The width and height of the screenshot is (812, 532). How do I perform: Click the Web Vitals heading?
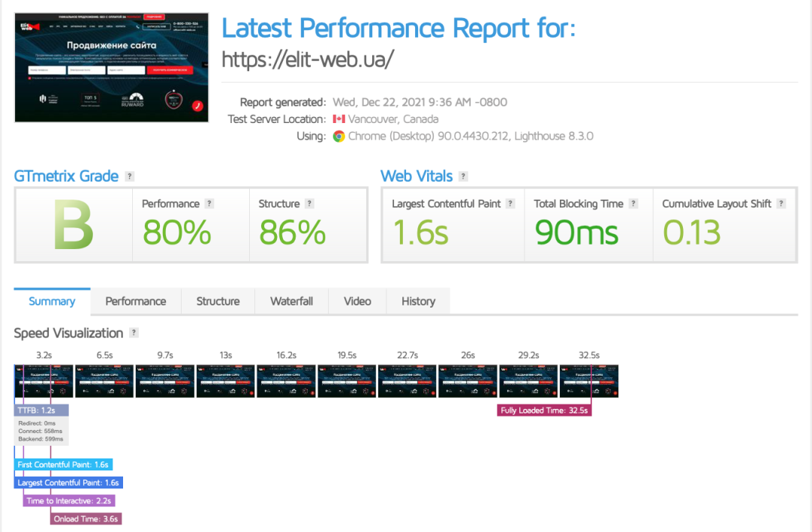click(x=417, y=176)
